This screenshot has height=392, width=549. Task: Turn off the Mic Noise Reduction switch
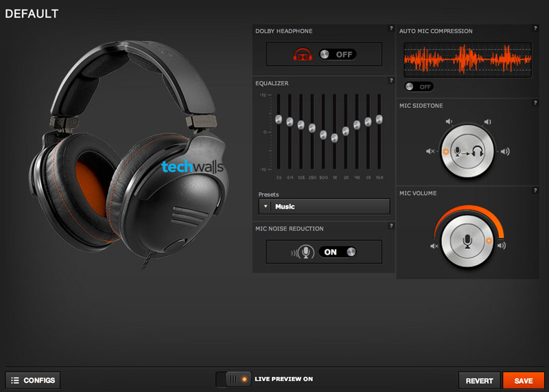point(338,252)
